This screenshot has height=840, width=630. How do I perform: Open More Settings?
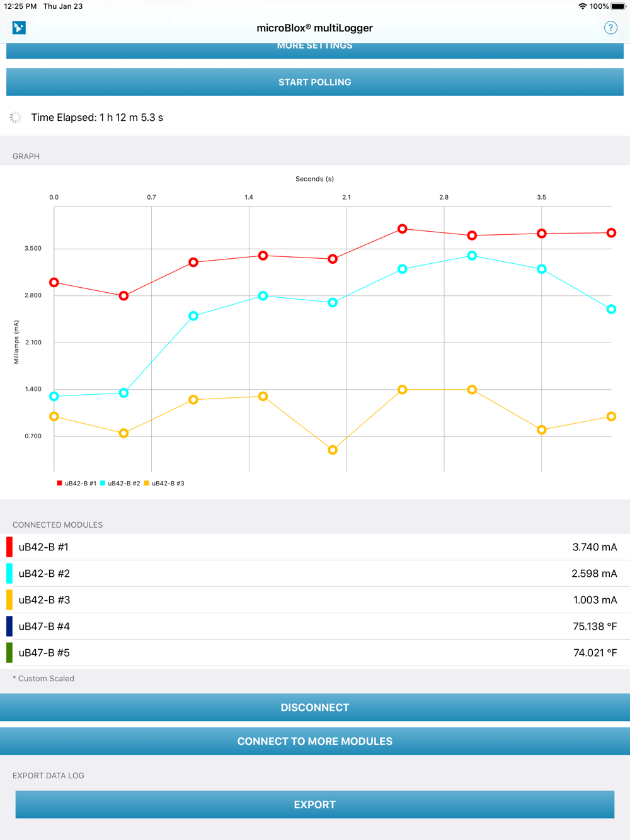(315, 49)
